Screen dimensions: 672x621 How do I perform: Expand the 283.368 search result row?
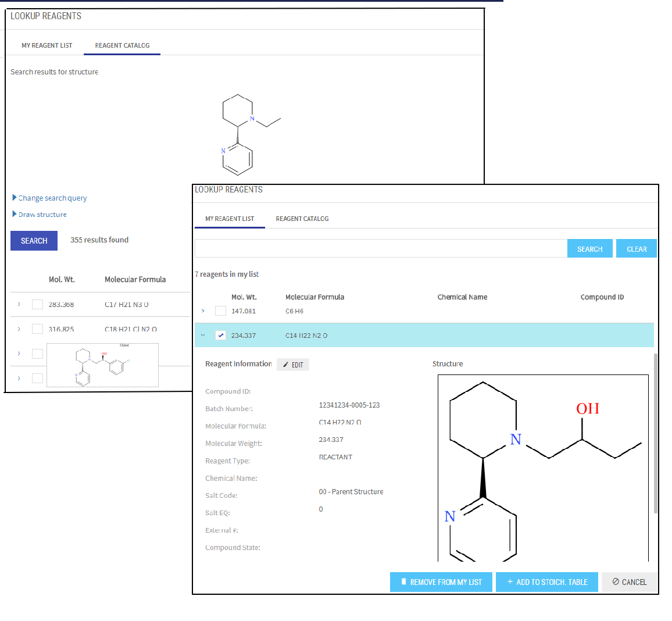[19, 304]
